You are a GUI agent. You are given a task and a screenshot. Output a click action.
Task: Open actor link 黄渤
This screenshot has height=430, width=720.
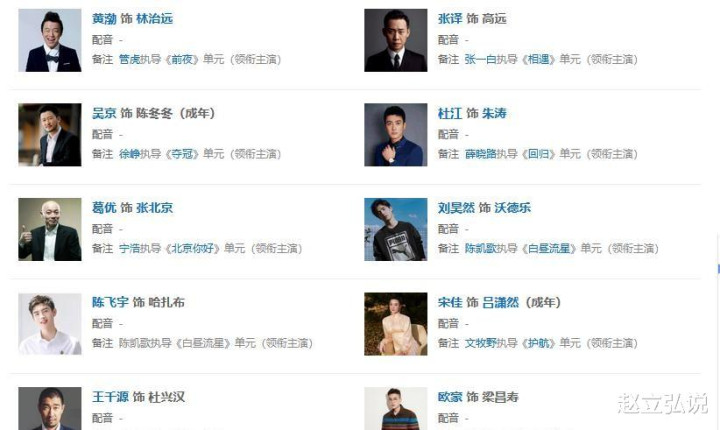(x=104, y=19)
